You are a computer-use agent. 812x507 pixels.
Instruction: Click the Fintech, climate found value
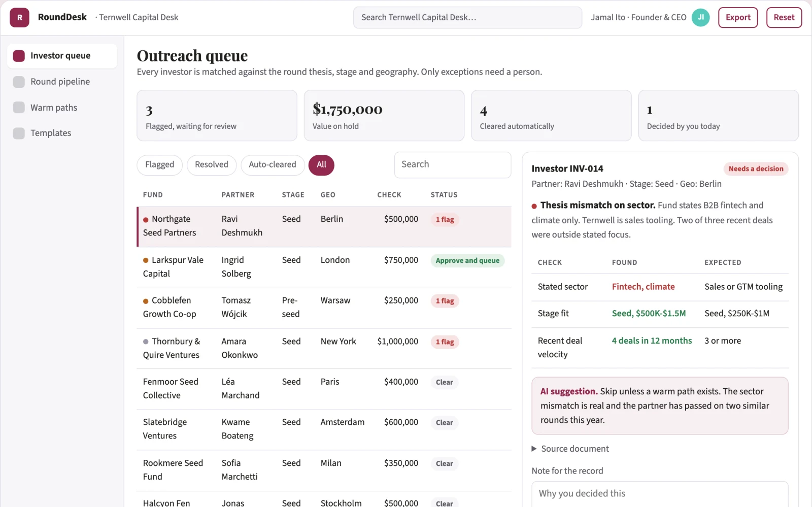point(643,287)
